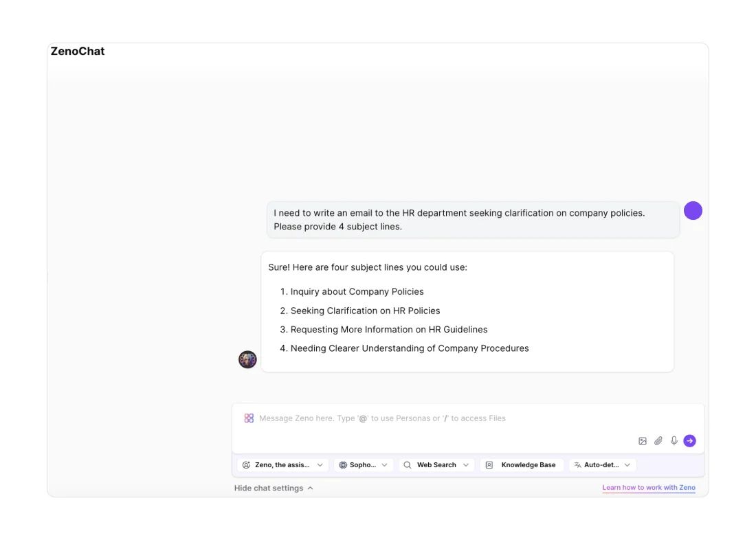Open the Web Search dropdown
Screen dimensions: 756x540
click(436, 465)
